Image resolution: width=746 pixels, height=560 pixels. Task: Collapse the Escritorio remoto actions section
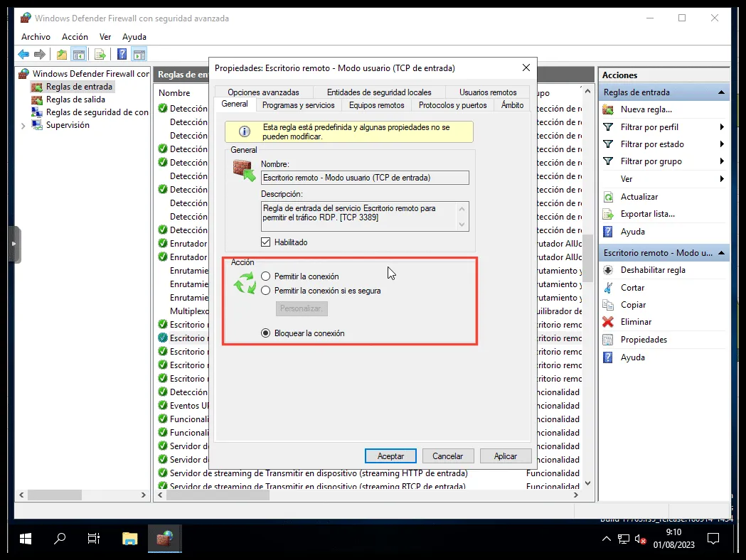point(721,253)
